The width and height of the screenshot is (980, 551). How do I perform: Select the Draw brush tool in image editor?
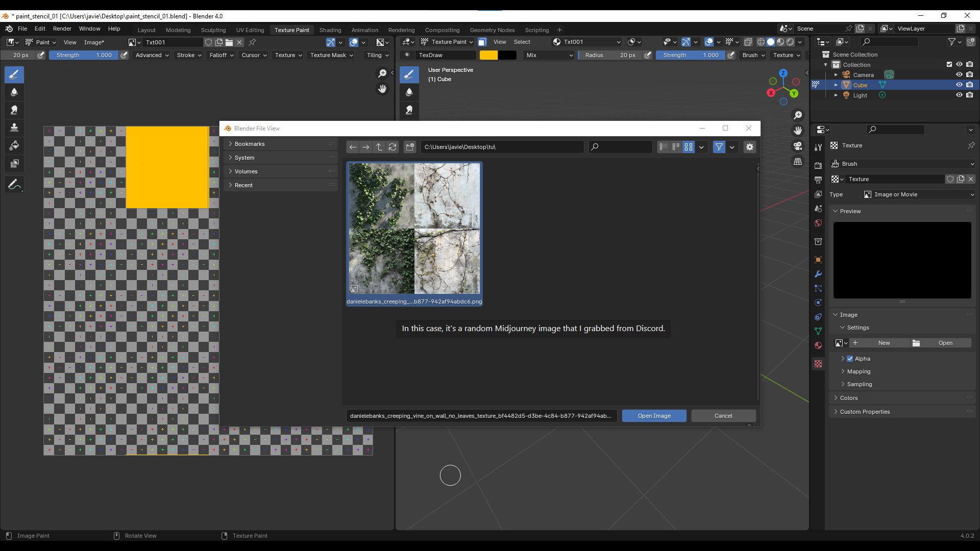pyautogui.click(x=14, y=74)
